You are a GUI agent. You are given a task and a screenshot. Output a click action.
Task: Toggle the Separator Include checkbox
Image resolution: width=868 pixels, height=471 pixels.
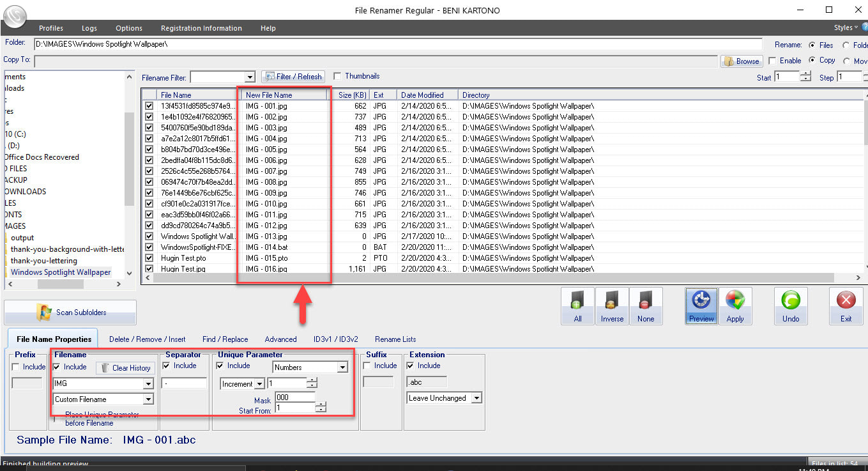point(167,366)
